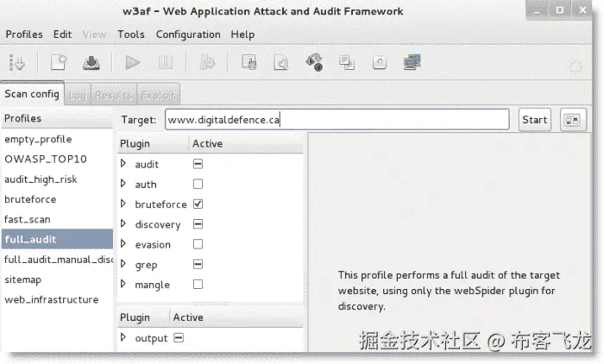The width and height of the screenshot is (604, 364).
Task: Click the toolbar play (start scan) icon
Action: 132,62
